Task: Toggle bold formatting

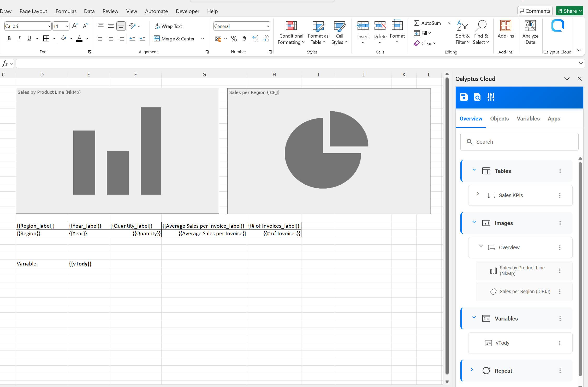Action: pos(9,38)
